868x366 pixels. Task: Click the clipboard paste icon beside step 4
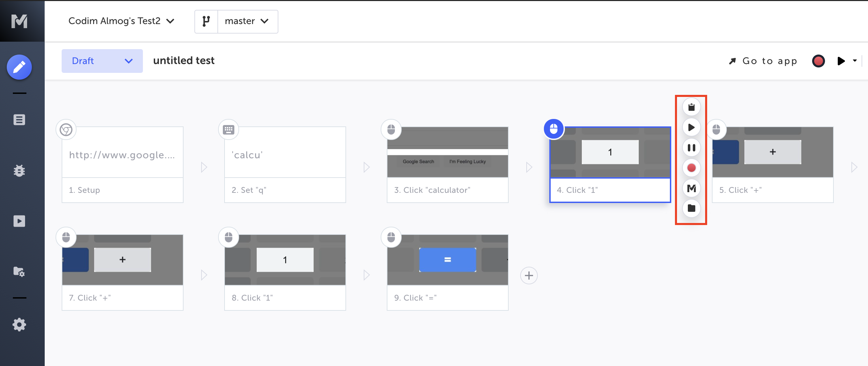(x=691, y=107)
